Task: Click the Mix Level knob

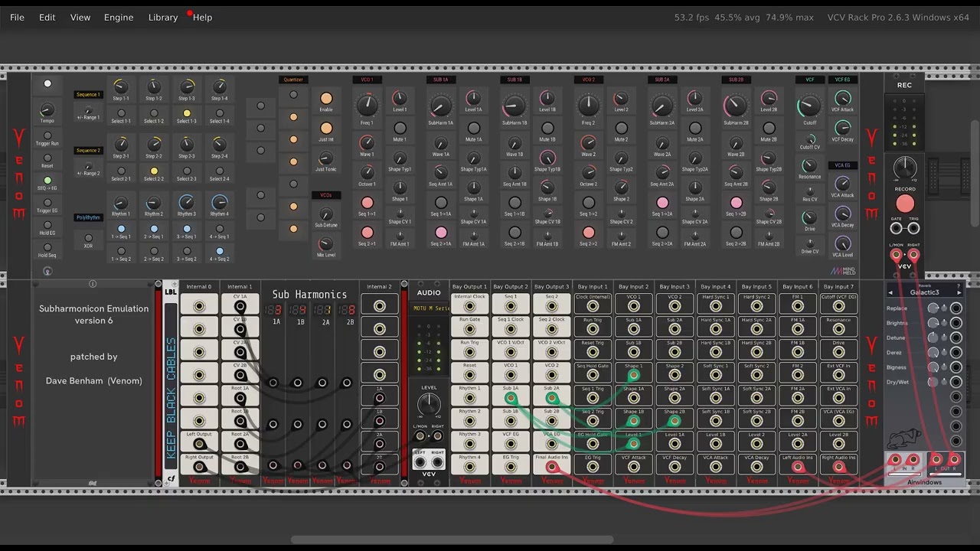Action: (326, 244)
